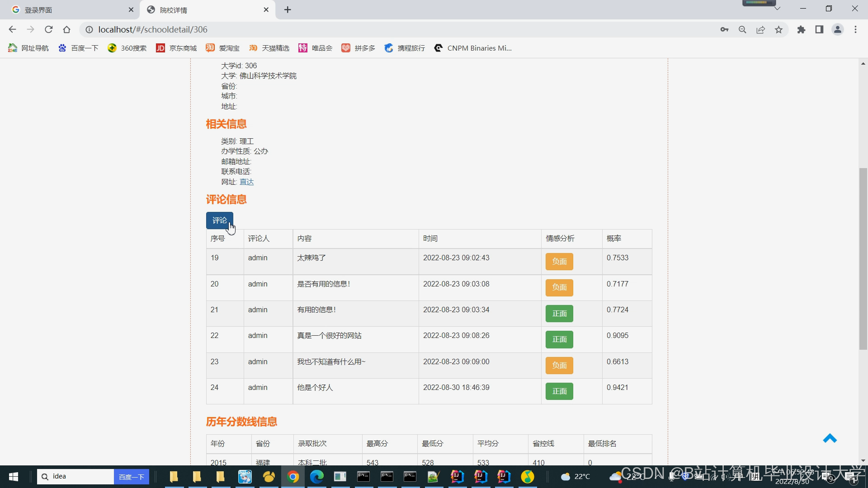
Task: Toggle the browser side panel icon
Action: coord(819,30)
